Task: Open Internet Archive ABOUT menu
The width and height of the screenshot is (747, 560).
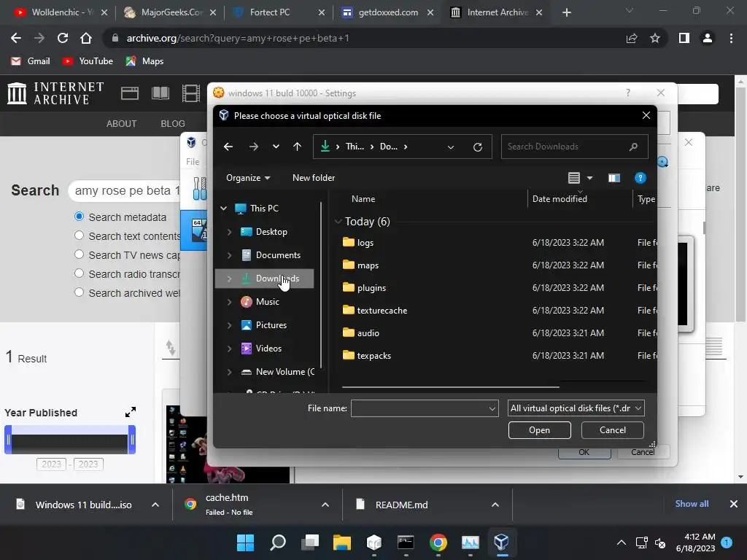Action: point(122,124)
